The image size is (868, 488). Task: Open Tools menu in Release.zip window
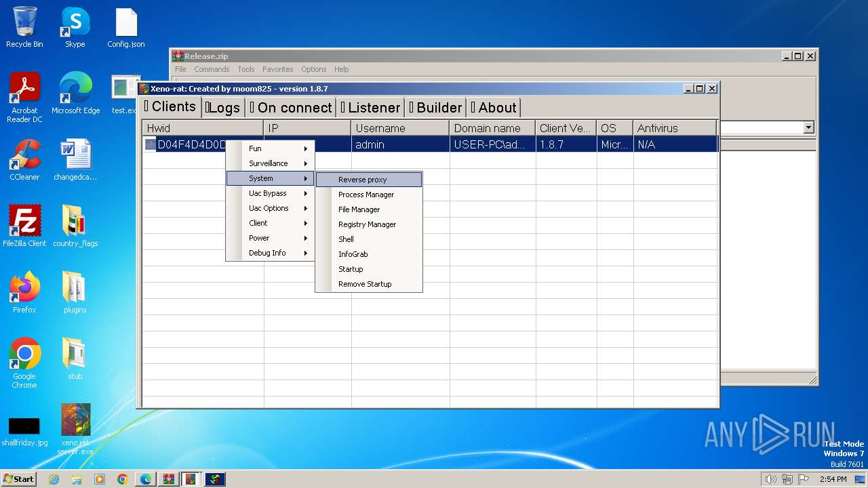tap(246, 69)
